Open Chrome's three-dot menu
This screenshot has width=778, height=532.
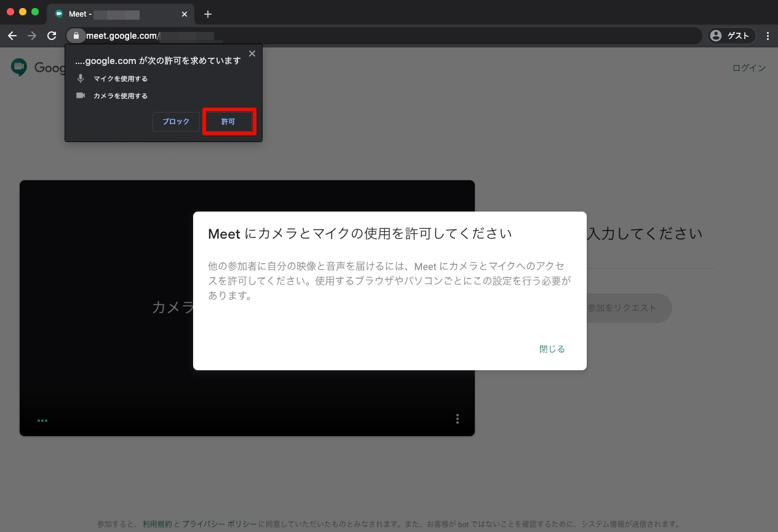(x=768, y=36)
